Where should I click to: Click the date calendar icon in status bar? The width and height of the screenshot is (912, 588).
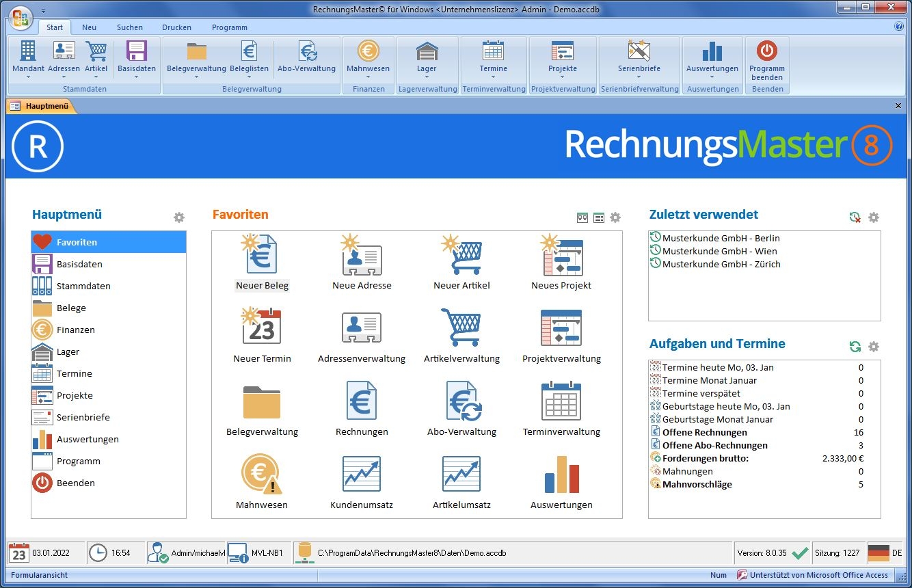[x=19, y=552]
